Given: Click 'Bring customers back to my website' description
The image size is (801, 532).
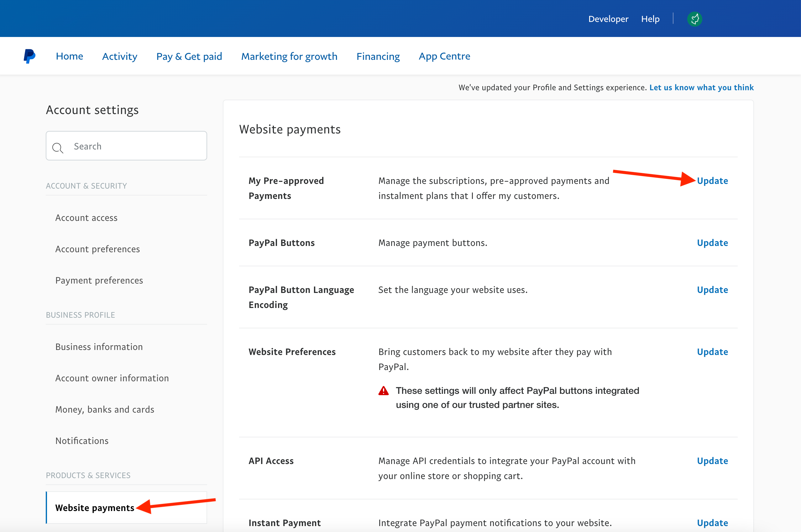Looking at the screenshot, I should click(495, 359).
